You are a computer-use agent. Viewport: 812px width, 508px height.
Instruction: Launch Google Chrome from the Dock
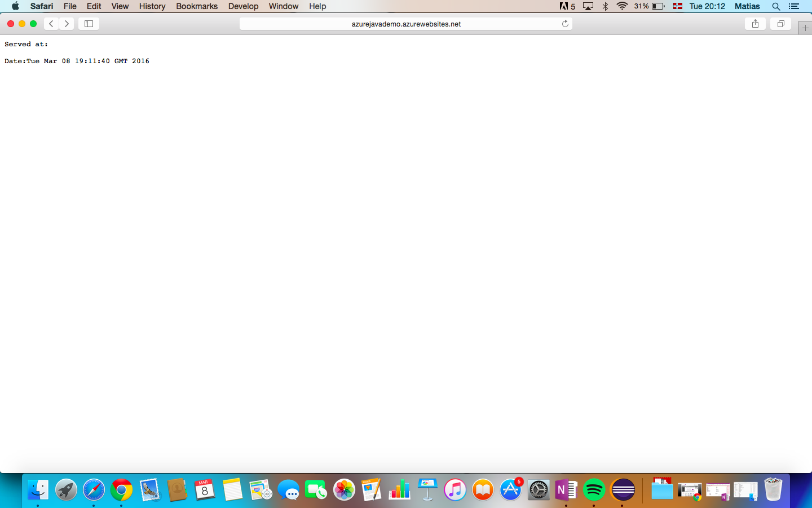click(x=121, y=489)
